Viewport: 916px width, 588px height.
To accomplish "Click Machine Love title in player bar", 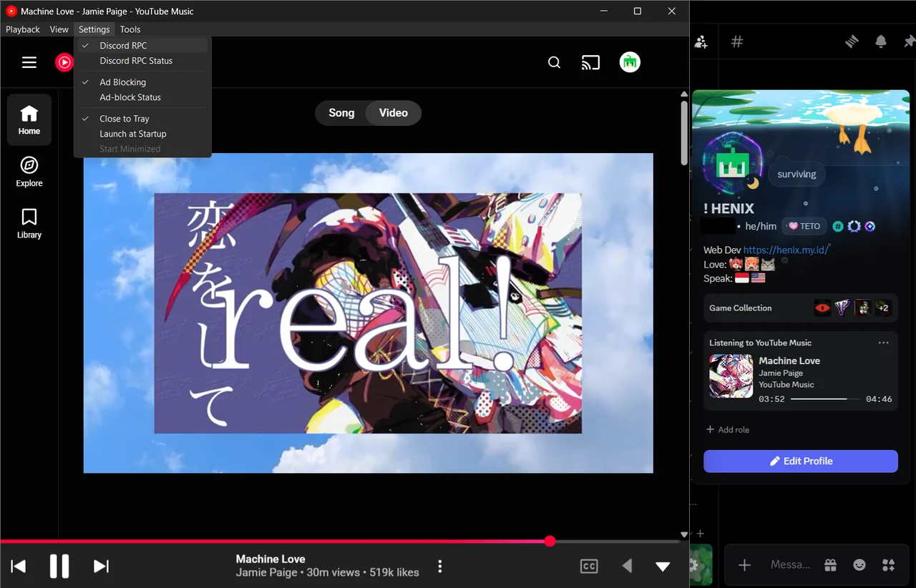I will [271, 559].
